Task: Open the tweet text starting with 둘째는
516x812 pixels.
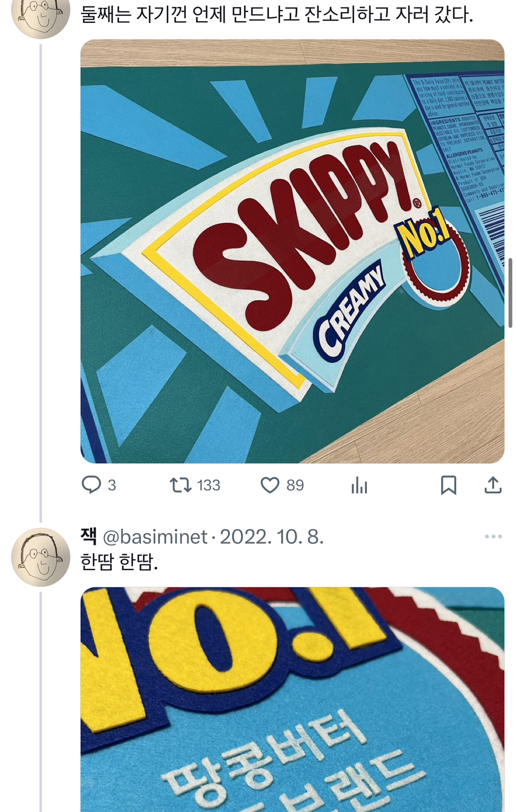Action: [277, 15]
